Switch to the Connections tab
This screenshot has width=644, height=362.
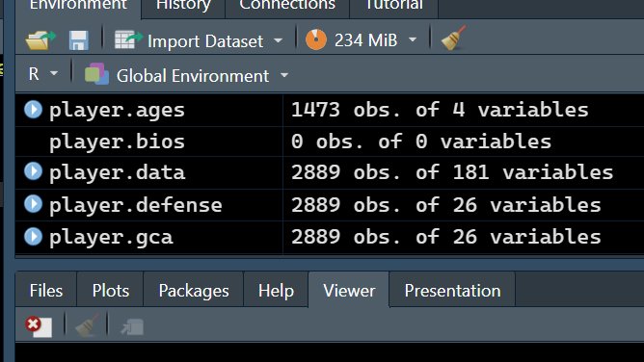(x=287, y=6)
